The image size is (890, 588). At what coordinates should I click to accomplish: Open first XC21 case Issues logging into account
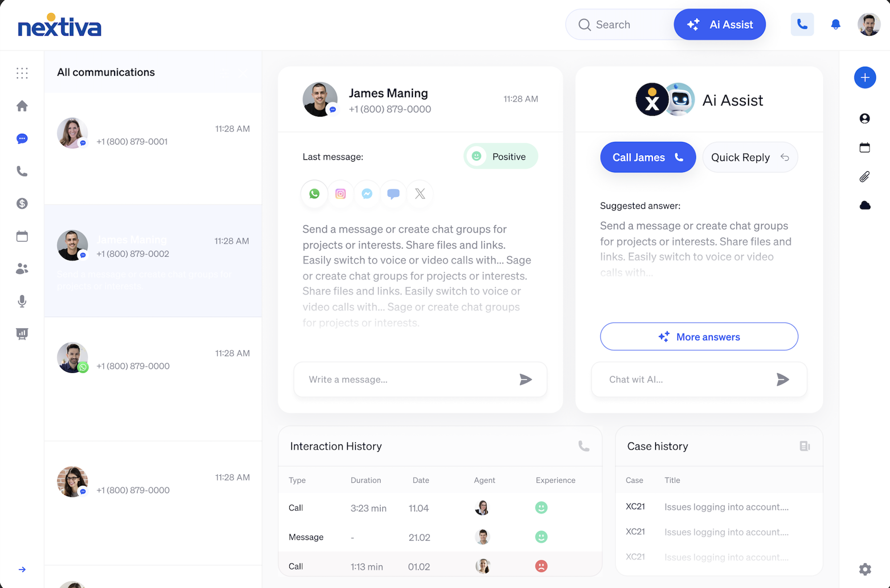(x=719, y=507)
